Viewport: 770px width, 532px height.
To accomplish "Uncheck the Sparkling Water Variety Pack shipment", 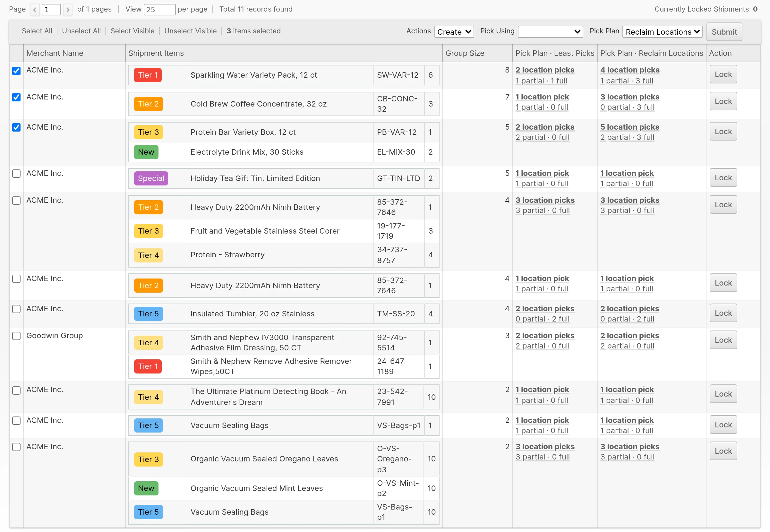I will click(16, 71).
